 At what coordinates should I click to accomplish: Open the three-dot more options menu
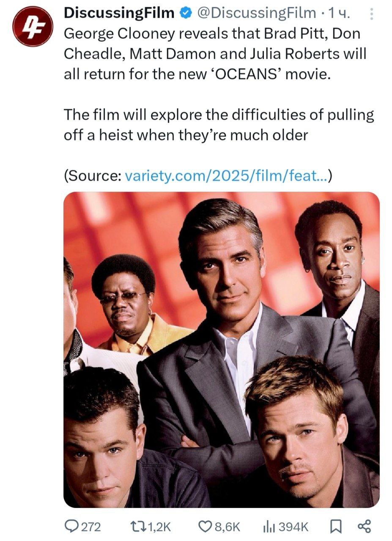372,15
